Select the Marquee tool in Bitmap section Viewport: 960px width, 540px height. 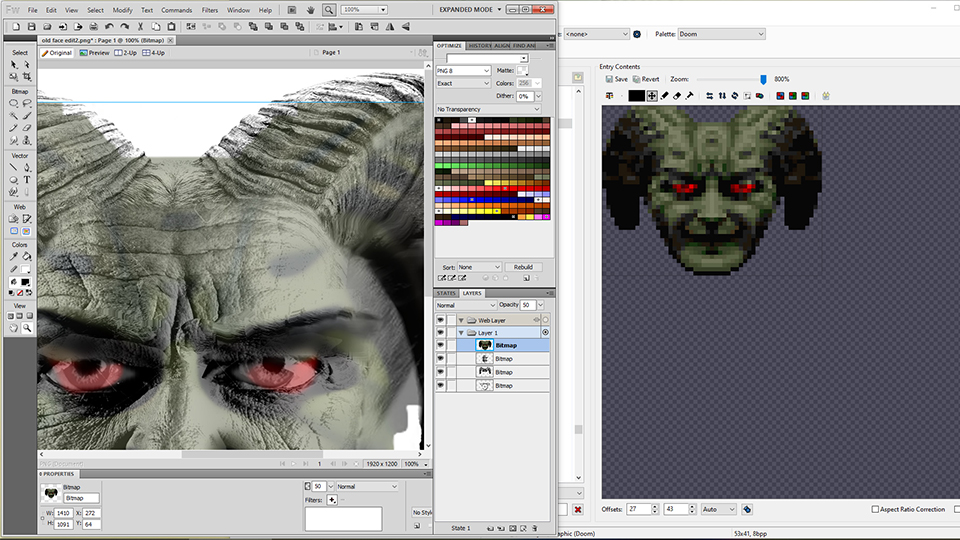[14, 103]
